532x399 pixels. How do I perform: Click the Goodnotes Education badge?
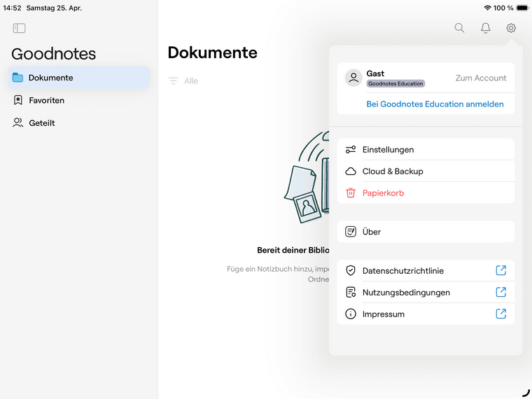(395, 83)
